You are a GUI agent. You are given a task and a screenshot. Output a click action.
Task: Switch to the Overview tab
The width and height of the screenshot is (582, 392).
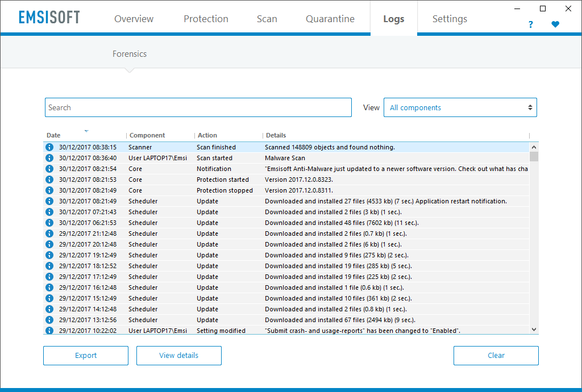134,19
